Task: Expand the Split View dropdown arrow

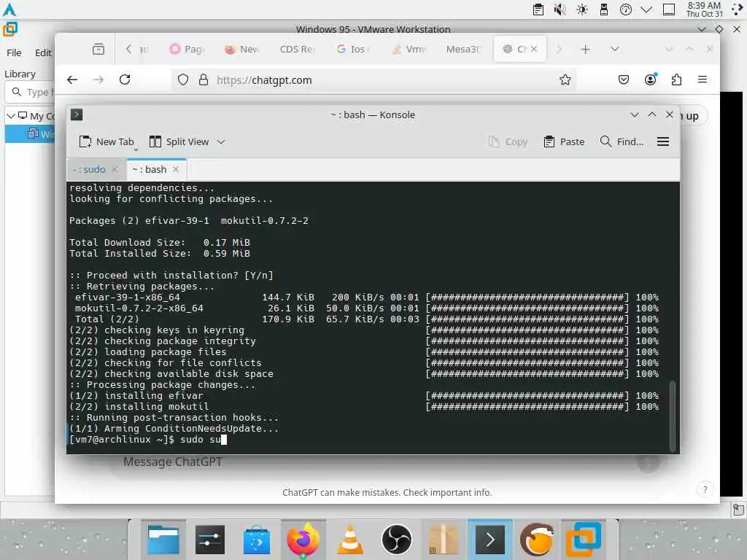Action: [x=221, y=141]
